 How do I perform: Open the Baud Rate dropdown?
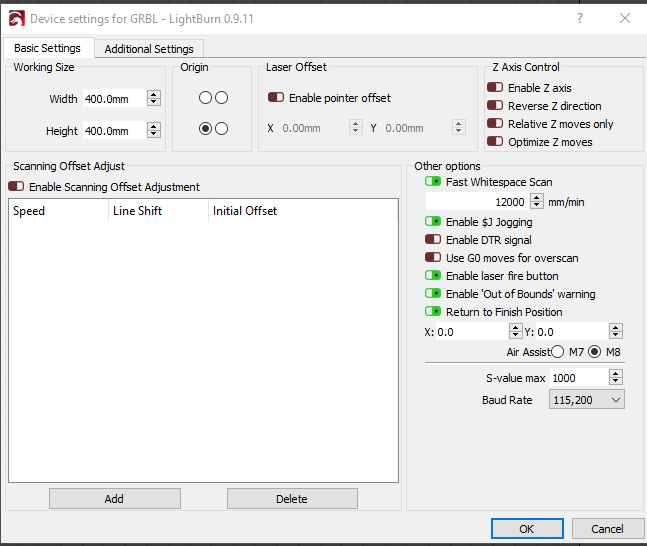click(587, 399)
